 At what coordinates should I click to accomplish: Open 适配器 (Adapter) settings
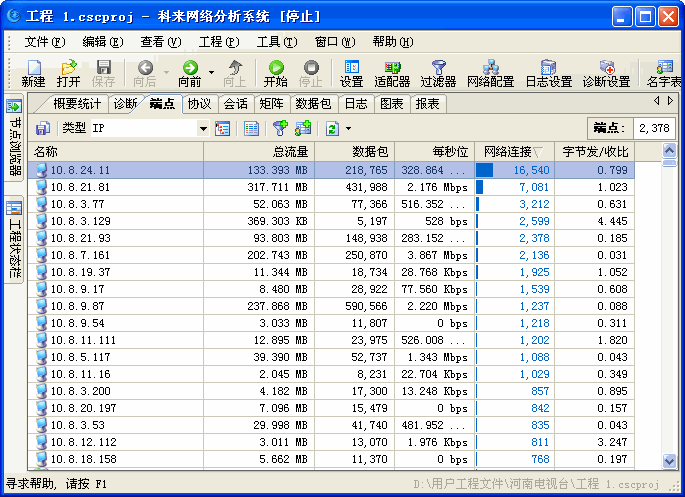(392, 73)
